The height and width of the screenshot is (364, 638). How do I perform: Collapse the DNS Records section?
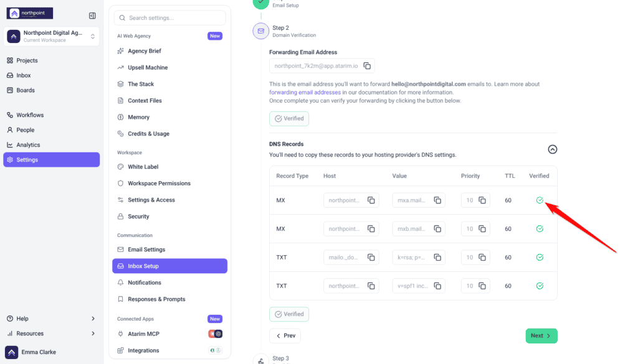pos(552,149)
